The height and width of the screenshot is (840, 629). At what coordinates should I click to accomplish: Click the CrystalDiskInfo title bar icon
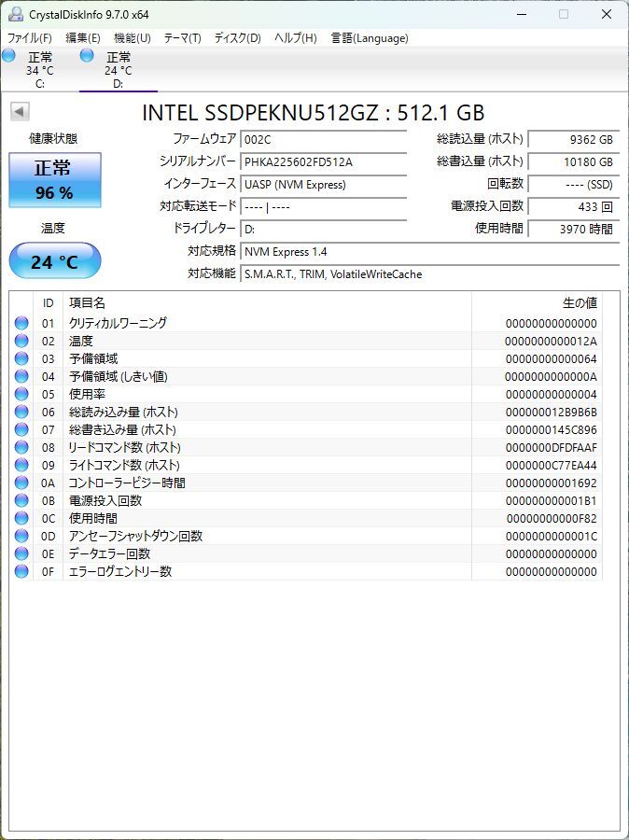(x=16, y=14)
